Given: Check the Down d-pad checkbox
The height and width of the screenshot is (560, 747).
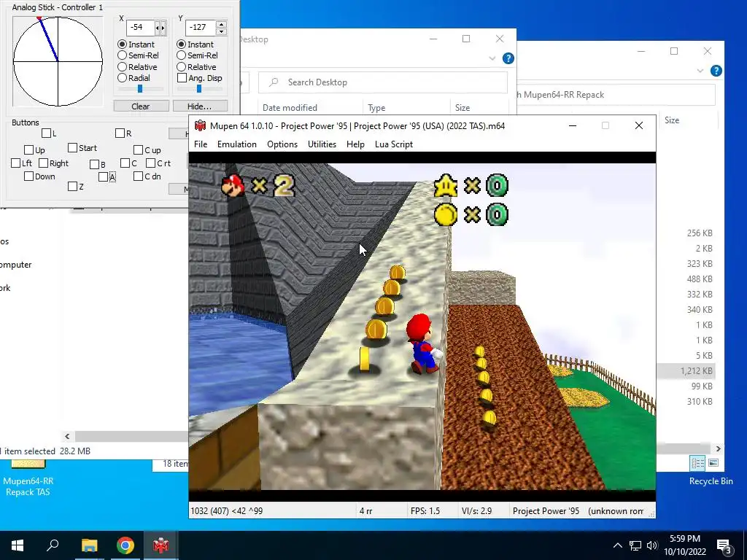Looking at the screenshot, I should [x=28, y=176].
